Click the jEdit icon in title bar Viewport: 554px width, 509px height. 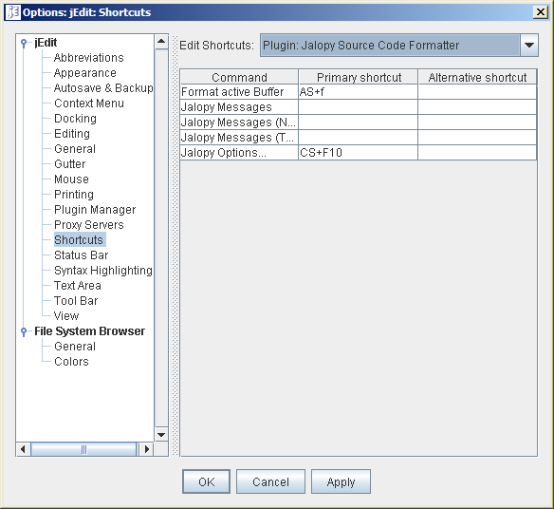click(x=13, y=12)
